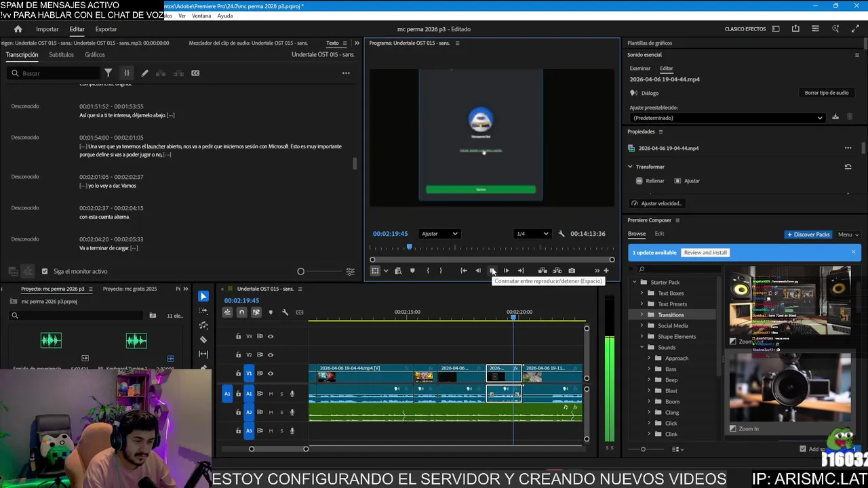868x488 pixels.
Task: Click Export Frame camera icon in Program monitor
Action: 572,271
